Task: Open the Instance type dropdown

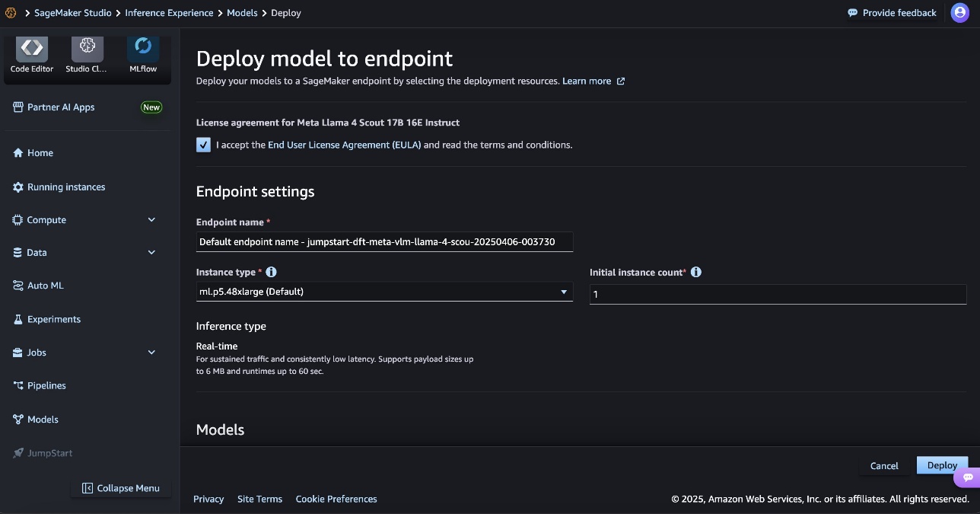Action: click(x=384, y=292)
